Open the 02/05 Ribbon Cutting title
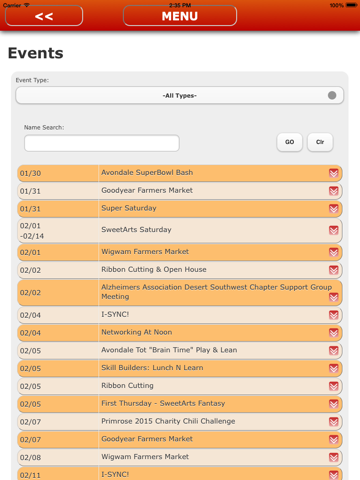The image size is (360, 480). pyautogui.click(x=127, y=386)
